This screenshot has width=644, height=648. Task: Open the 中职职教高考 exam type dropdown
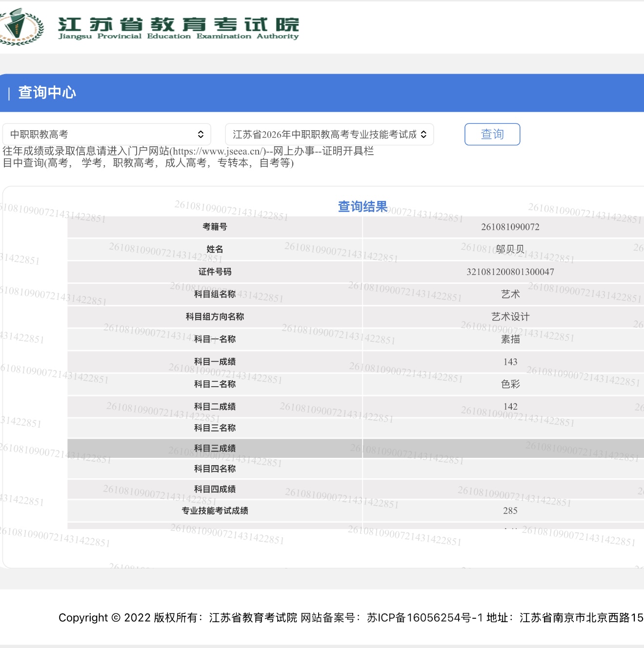point(106,135)
